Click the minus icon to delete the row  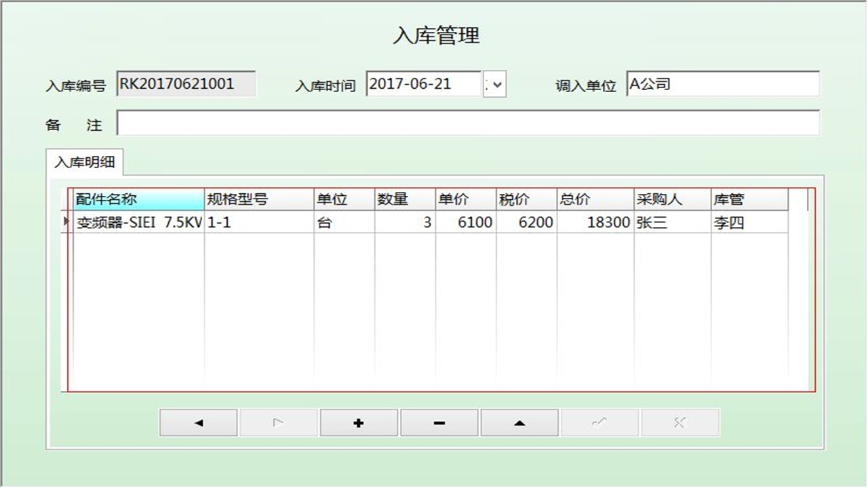tap(439, 422)
